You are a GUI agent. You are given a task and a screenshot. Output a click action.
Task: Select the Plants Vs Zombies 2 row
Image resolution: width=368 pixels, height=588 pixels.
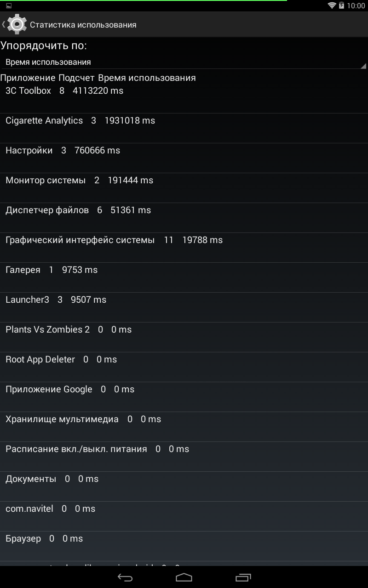pos(184,337)
